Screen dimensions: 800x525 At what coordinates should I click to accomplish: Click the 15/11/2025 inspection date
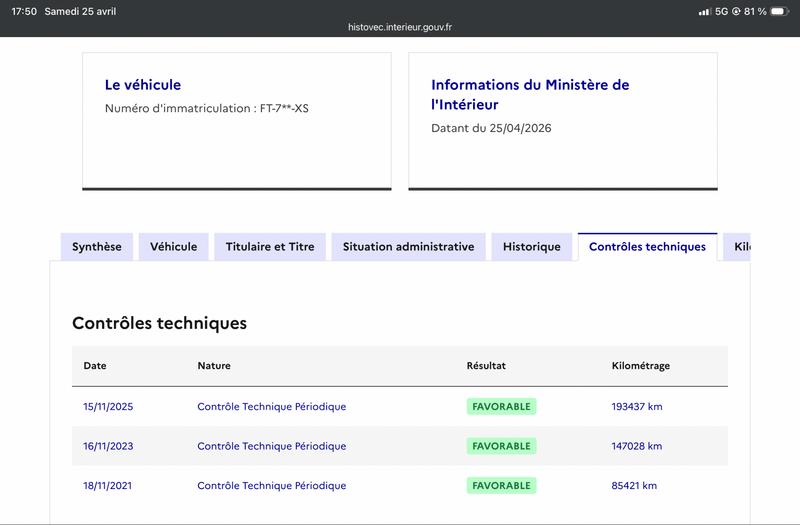108,407
